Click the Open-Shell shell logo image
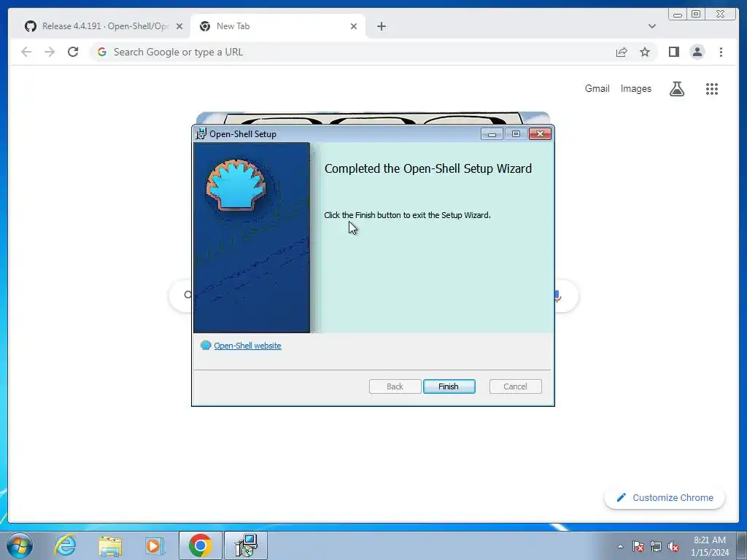The image size is (747, 560). (x=236, y=185)
